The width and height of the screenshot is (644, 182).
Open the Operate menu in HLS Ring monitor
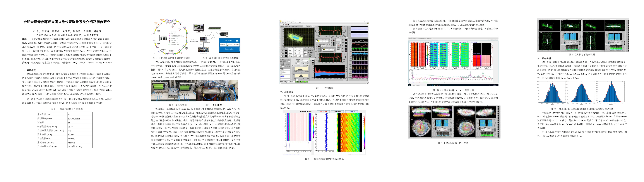point(293,23)
